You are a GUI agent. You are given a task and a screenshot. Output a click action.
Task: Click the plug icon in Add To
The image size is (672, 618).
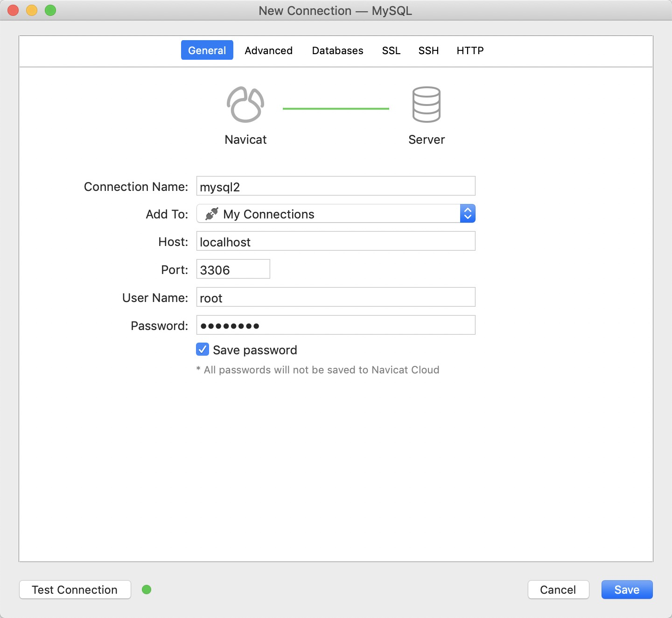[212, 214]
